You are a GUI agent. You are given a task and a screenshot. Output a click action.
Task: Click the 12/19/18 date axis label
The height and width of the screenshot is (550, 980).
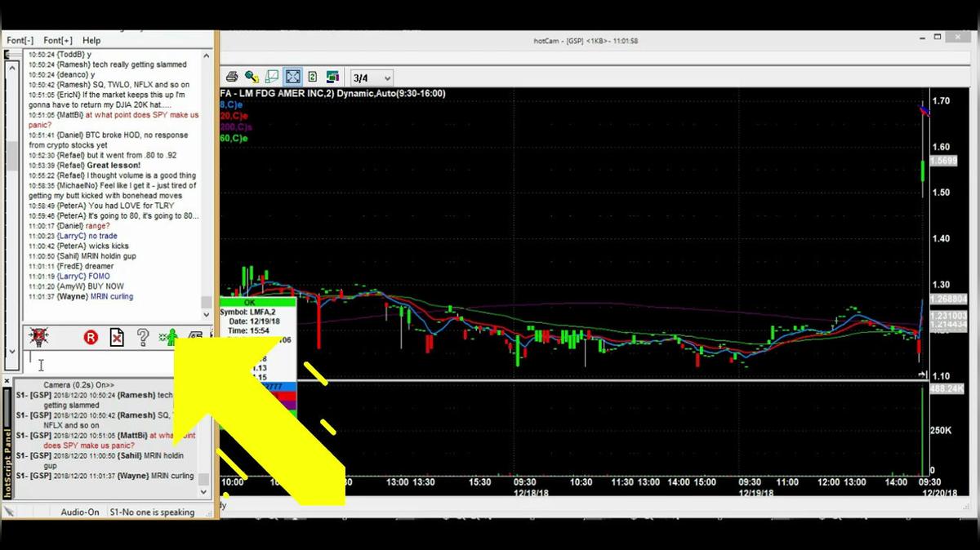756,492
